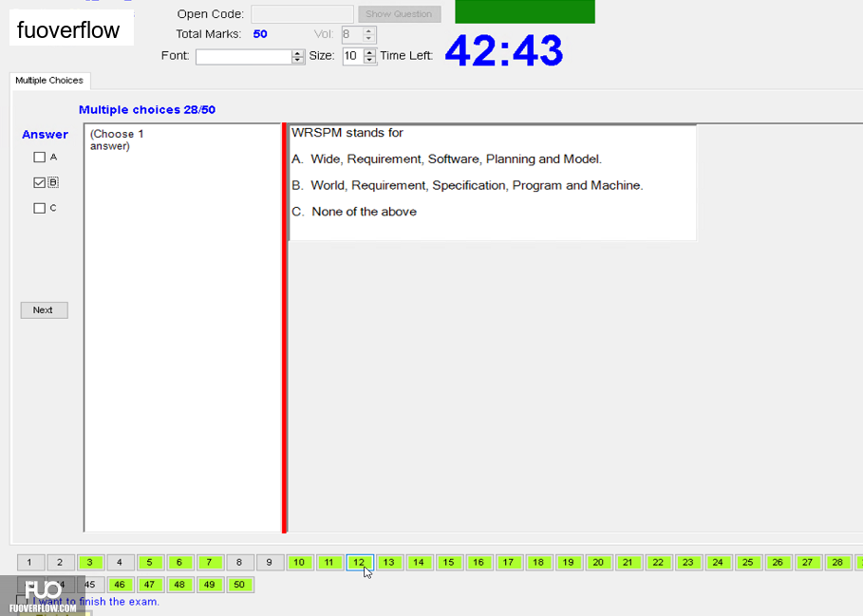The height and width of the screenshot is (616, 863).
Task: Jump to question 23
Action: tap(688, 562)
